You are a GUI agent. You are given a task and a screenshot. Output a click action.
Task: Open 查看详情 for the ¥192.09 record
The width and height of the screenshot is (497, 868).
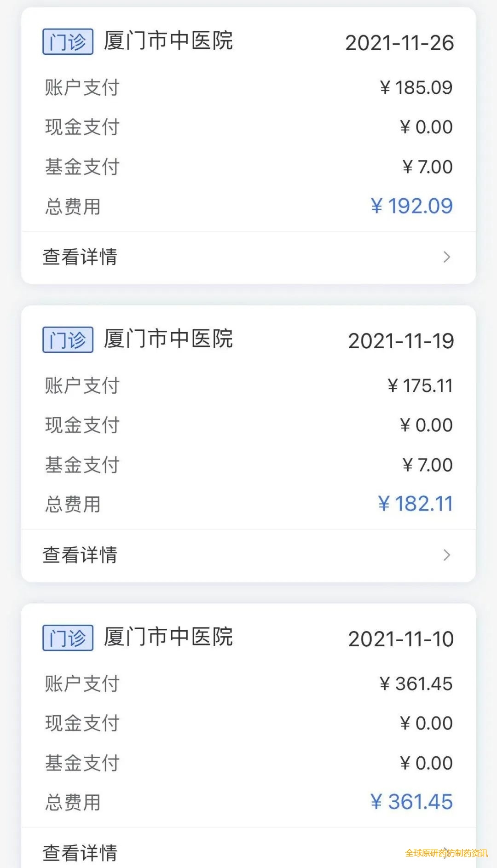(80, 257)
